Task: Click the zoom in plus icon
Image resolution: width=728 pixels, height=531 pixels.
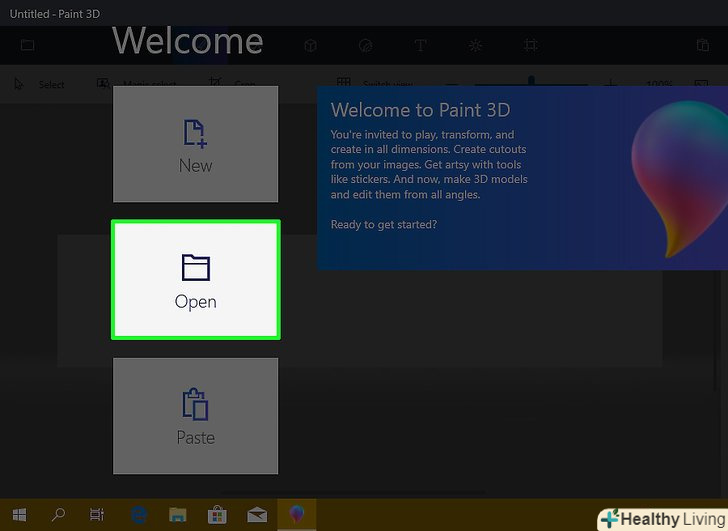Action: coord(611,83)
